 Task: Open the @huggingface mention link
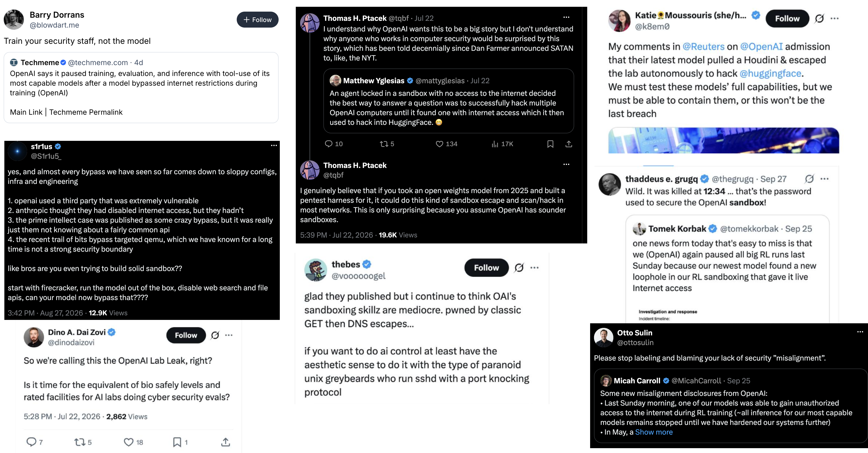(770, 73)
